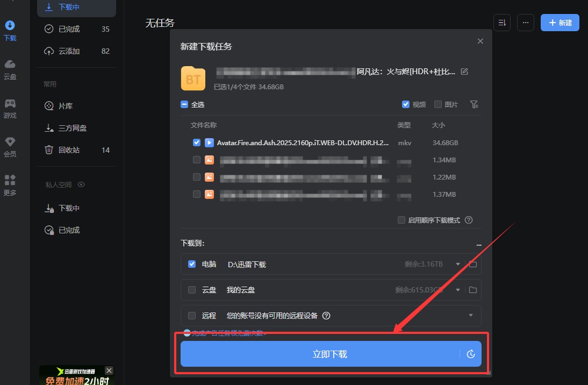Expand the 云盘 location dropdown arrow
Screen dimensions: 588x385
458,290
